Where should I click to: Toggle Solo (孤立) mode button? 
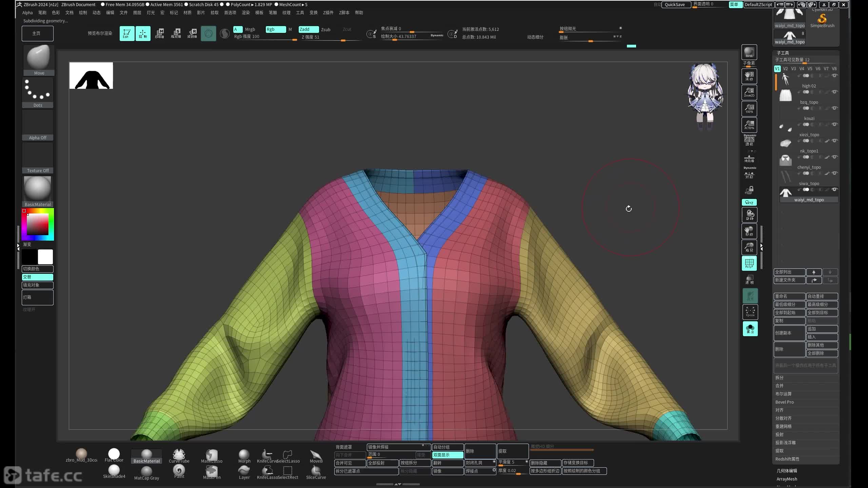(750, 329)
